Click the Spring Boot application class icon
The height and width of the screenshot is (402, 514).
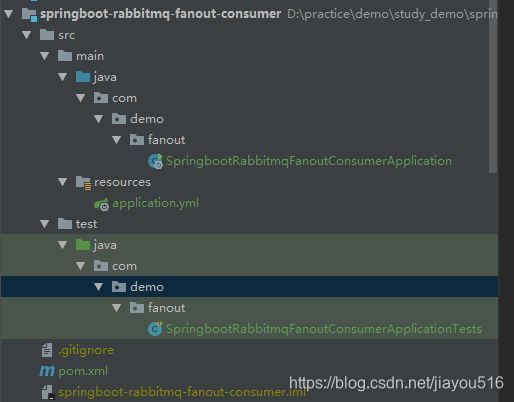[155, 161]
